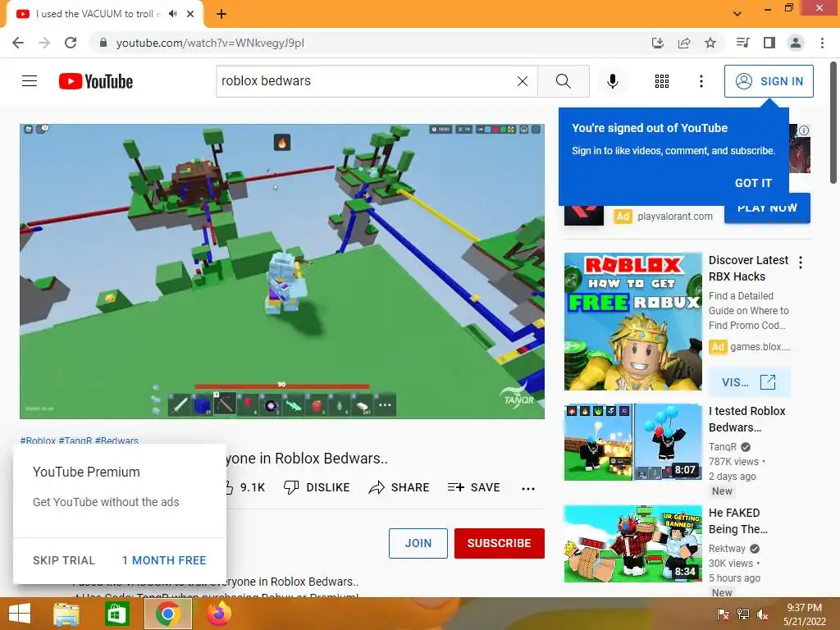The height and width of the screenshot is (630, 840).
Task: Open the ad info icon beside Valorant ad
Action: [x=804, y=130]
